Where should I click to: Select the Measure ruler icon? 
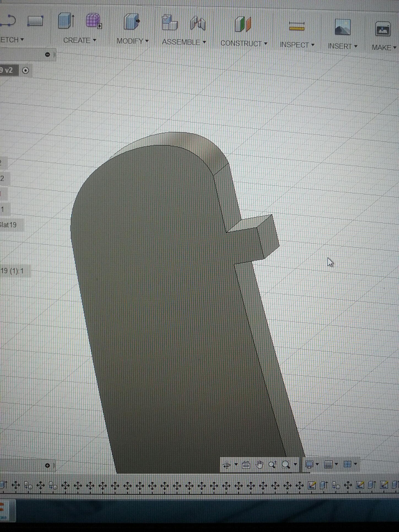[x=297, y=26]
